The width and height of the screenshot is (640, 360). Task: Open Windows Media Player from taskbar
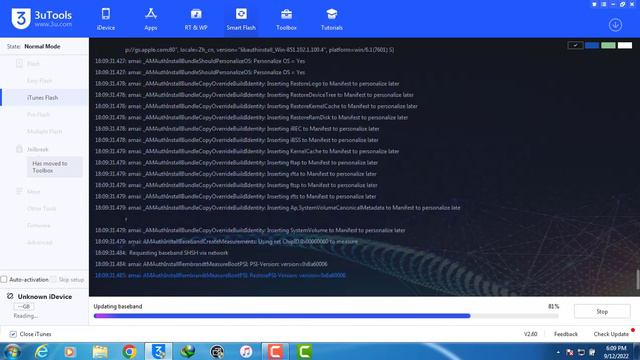[x=70, y=351]
